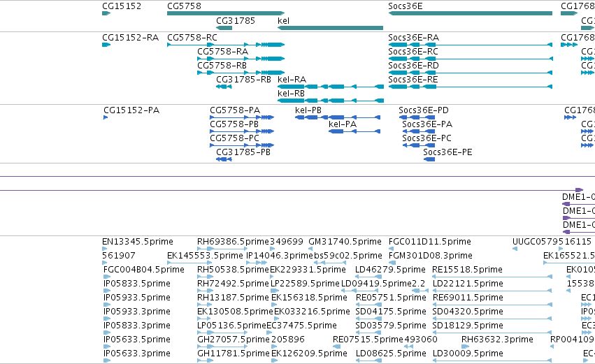Select transcript Socs36E-RE

click(x=413, y=80)
